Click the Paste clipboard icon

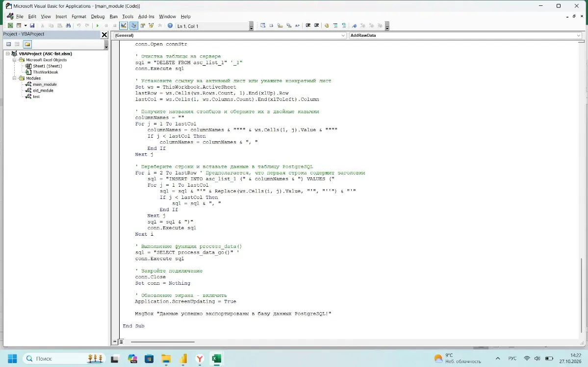click(x=60, y=25)
